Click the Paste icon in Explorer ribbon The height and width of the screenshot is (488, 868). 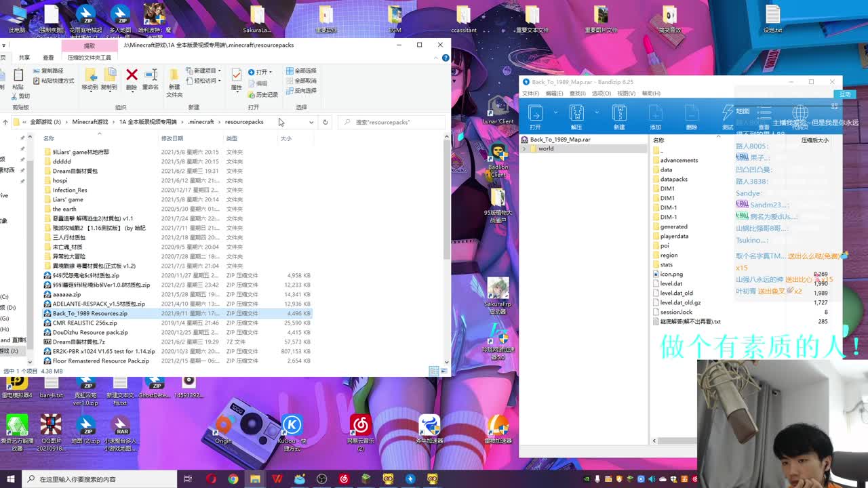click(x=18, y=75)
